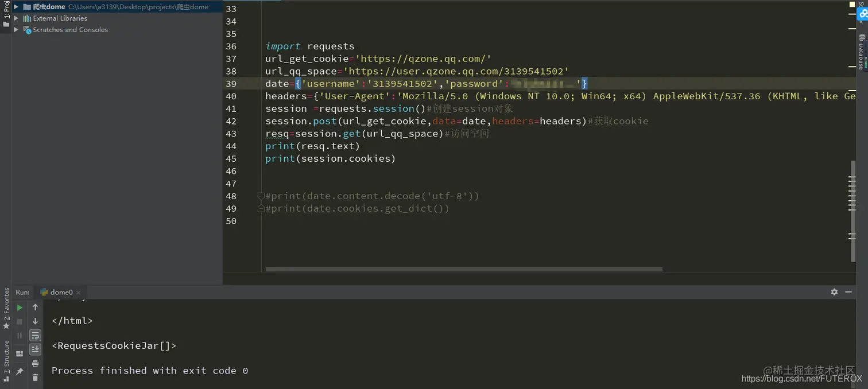Click 'resq=session.get(url_qq_space)' code
The width and height of the screenshot is (868, 389).
point(355,134)
